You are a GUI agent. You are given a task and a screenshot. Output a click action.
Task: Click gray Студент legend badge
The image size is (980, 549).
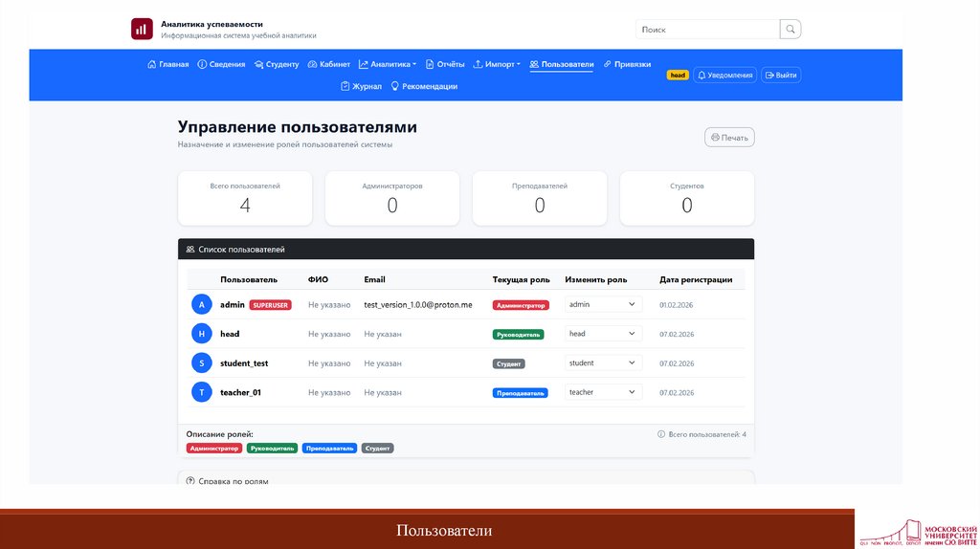pos(377,449)
